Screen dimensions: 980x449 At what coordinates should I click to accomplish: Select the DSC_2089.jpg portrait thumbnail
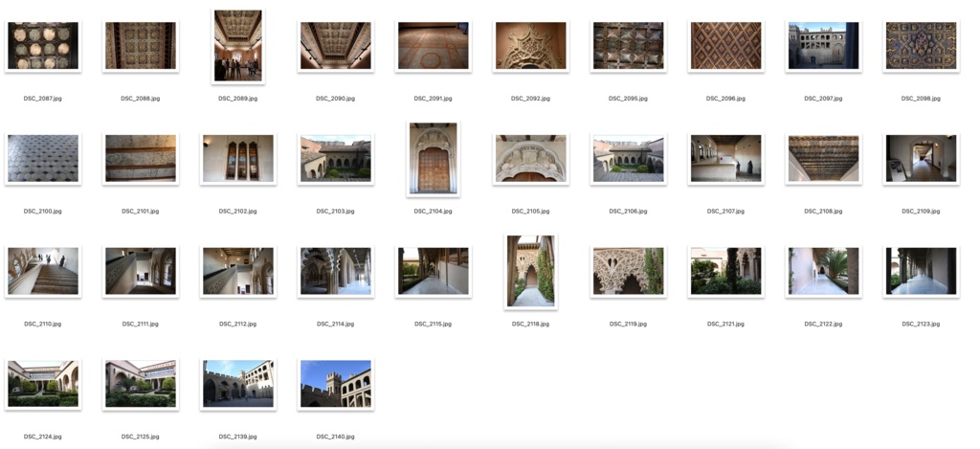(x=237, y=46)
